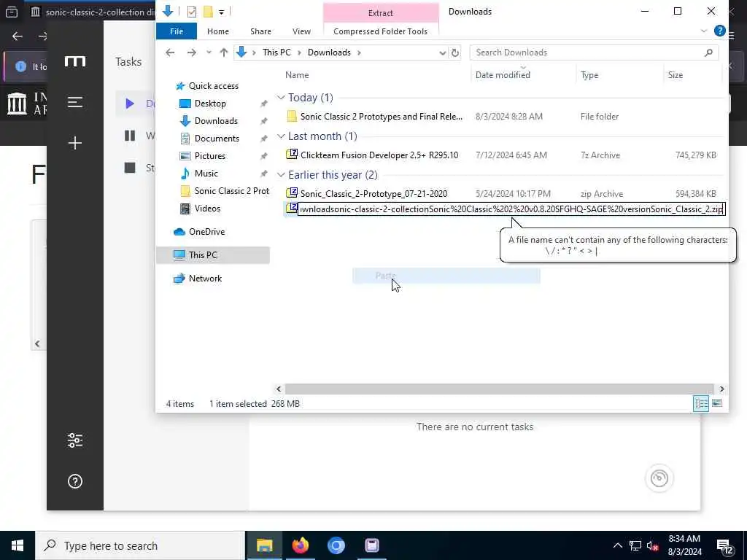Click the taskbar search box

[140, 545]
